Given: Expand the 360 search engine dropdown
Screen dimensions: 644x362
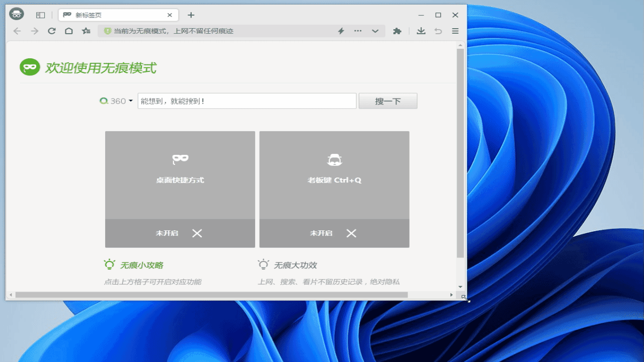Looking at the screenshot, I should click(117, 101).
